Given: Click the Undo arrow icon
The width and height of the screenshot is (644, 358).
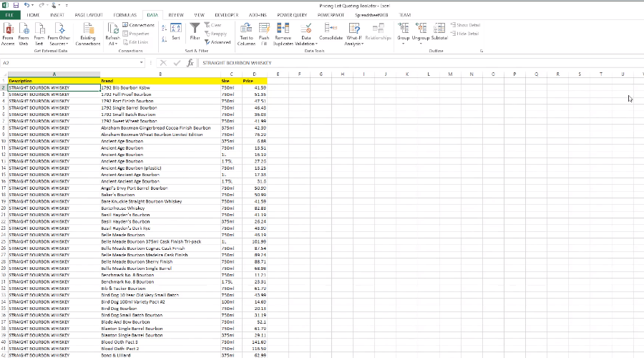Looking at the screenshot, I should coord(26,5).
